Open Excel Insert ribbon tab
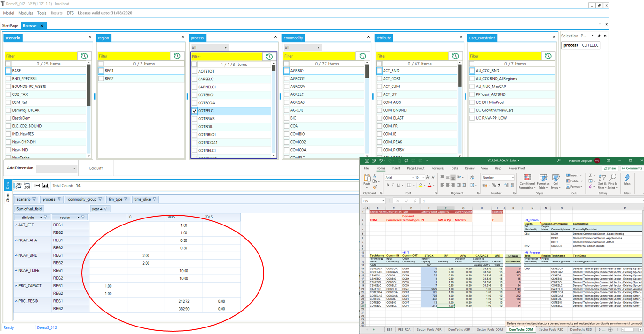 [x=396, y=168]
